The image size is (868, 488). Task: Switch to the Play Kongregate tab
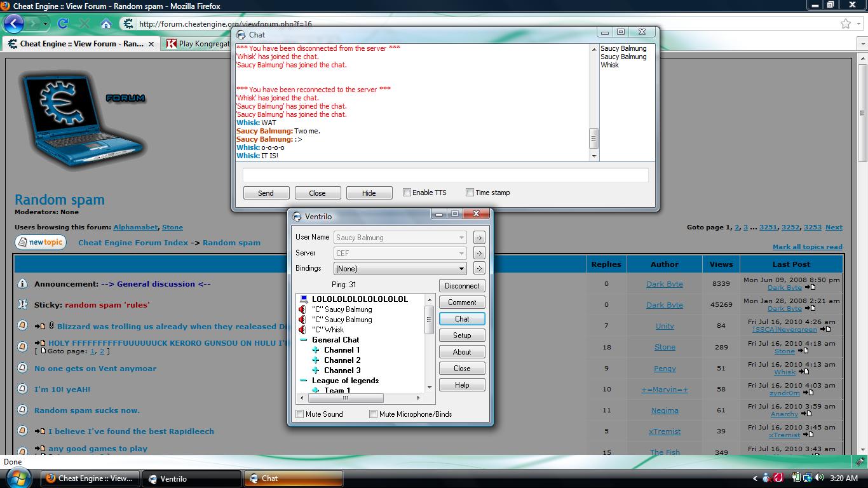[x=198, y=44]
